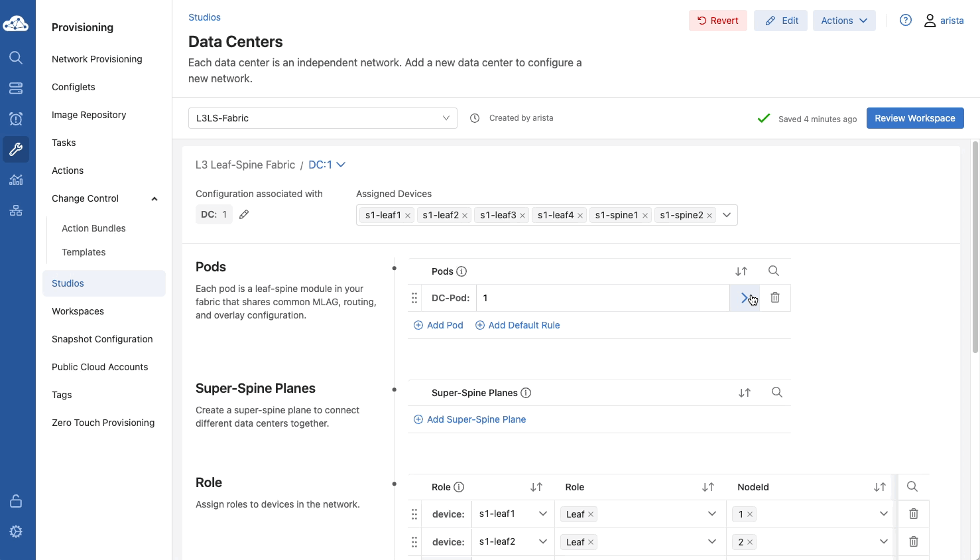The height and width of the screenshot is (560, 980).
Task: Open the L3LS-Fabric workspace dropdown
Action: point(322,118)
